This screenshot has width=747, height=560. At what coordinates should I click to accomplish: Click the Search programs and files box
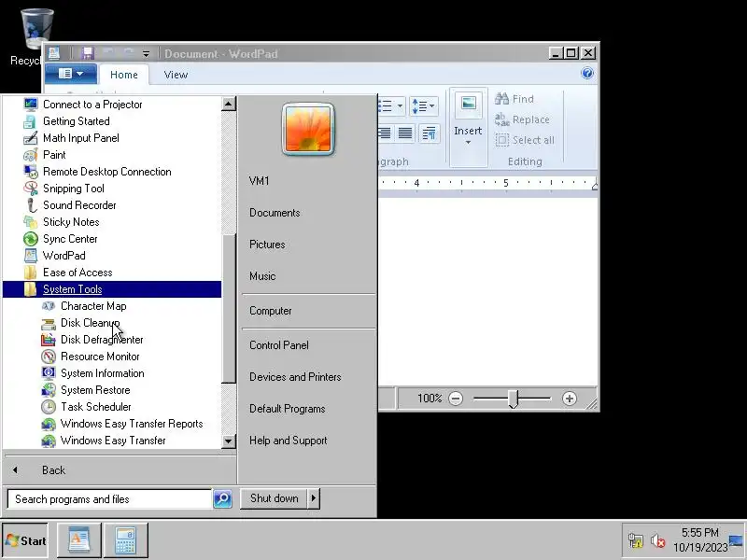tap(109, 499)
